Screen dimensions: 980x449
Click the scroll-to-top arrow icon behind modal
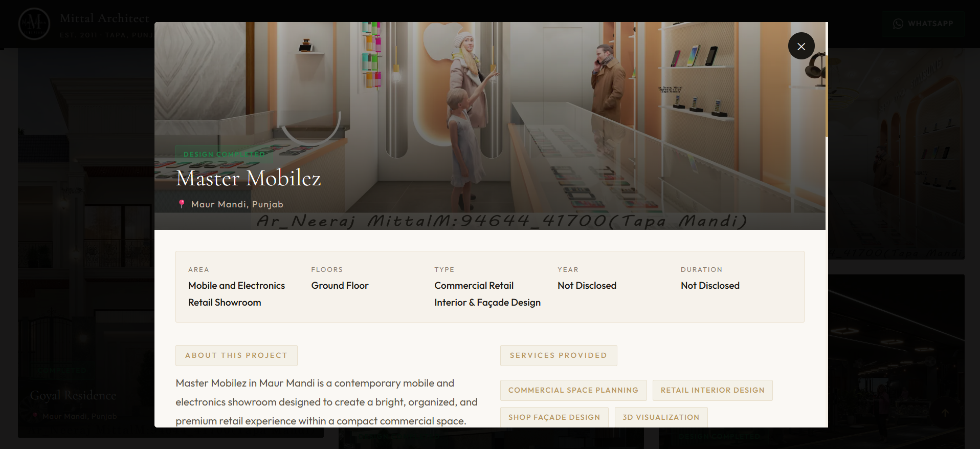click(x=945, y=413)
